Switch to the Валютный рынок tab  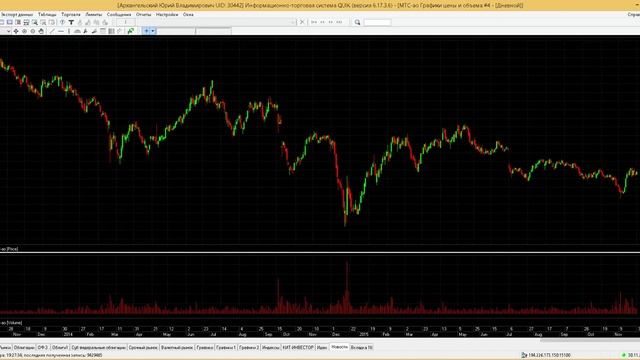177,347
